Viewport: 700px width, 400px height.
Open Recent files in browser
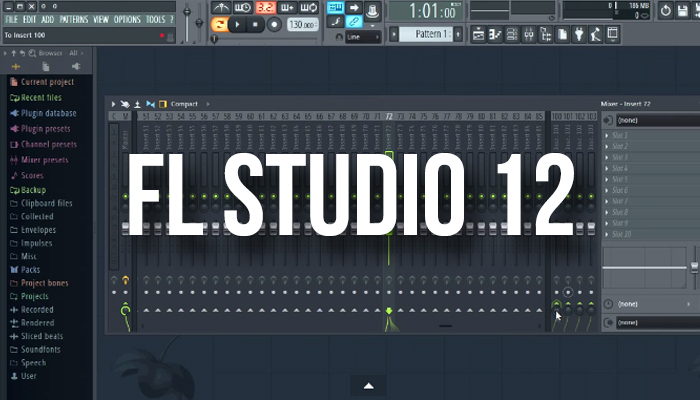point(41,98)
